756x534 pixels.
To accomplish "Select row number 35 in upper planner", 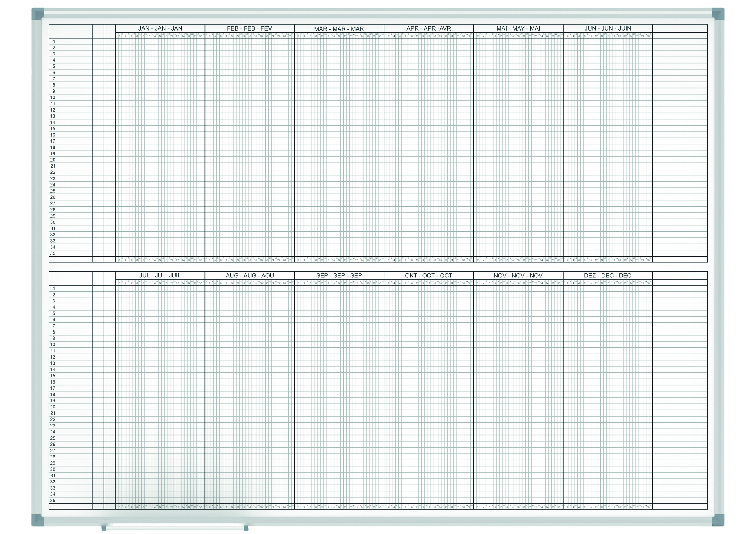I will (53, 253).
